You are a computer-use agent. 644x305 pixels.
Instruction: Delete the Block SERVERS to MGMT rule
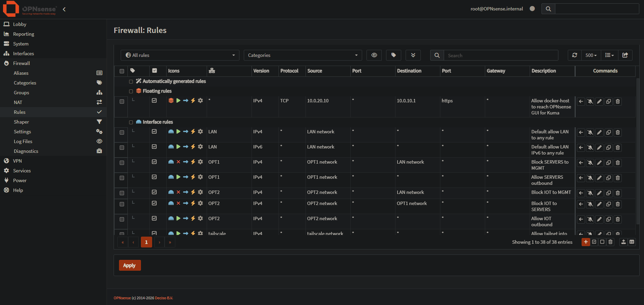pyautogui.click(x=617, y=163)
